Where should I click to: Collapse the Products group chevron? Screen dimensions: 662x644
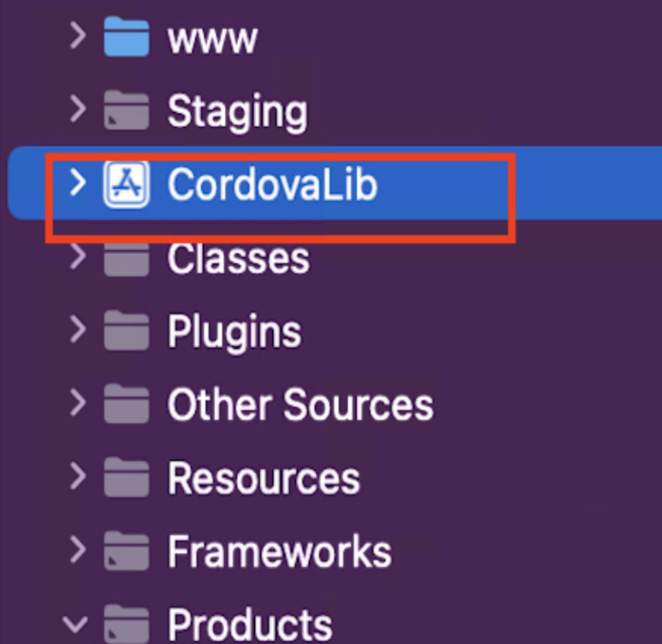click(76, 624)
